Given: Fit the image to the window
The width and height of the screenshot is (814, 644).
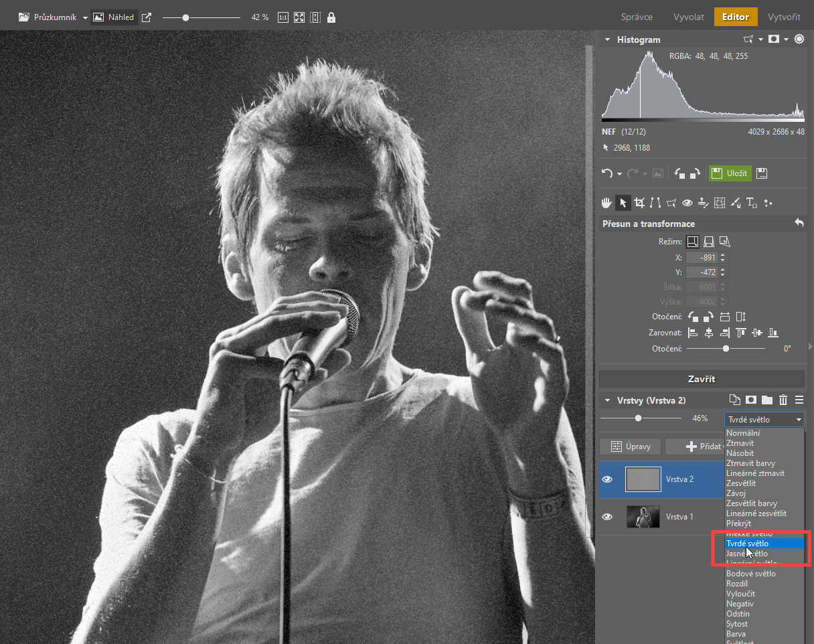Looking at the screenshot, I should tap(299, 17).
